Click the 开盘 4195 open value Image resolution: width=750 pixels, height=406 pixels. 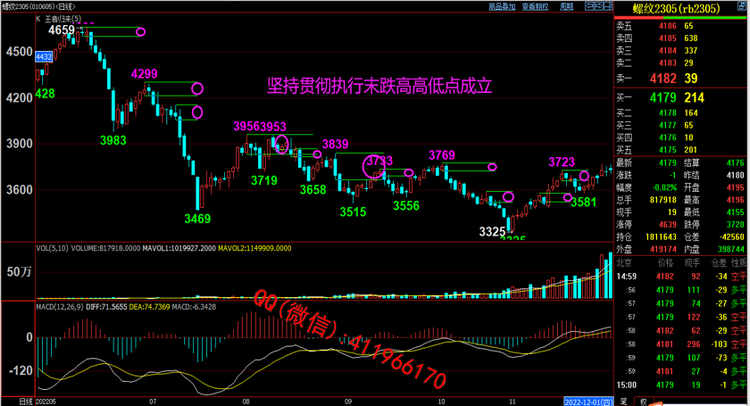pyautogui.click(x=736, y=188)
